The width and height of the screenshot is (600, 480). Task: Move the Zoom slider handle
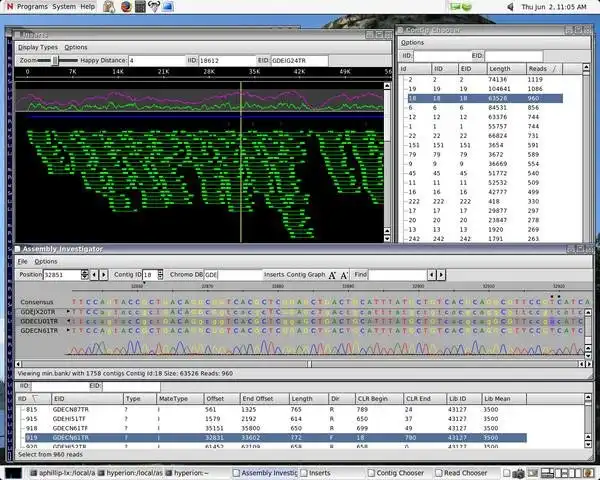tap(55, 60)
